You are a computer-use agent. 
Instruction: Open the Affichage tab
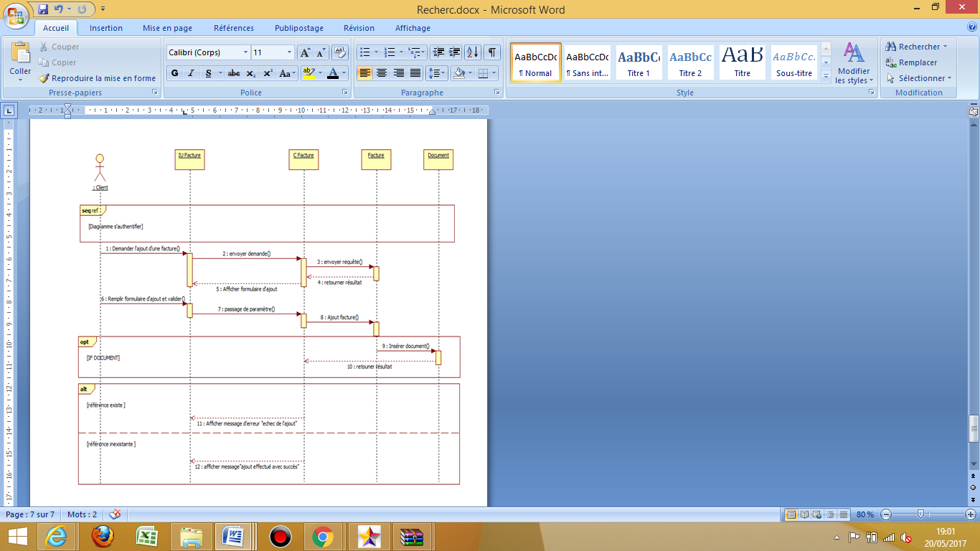click(x=413, y=28)
